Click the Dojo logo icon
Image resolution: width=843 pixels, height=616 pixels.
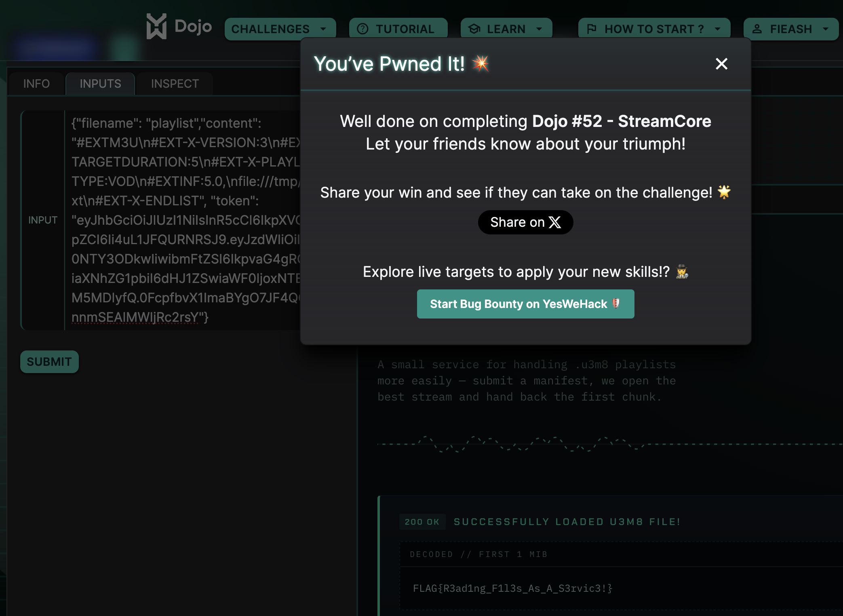156,27
